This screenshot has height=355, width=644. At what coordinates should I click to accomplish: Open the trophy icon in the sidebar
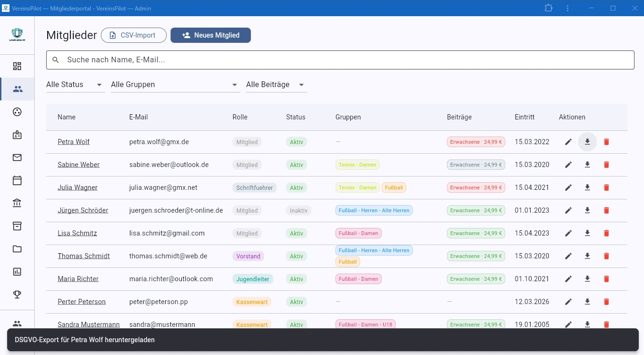pos(17,295)
